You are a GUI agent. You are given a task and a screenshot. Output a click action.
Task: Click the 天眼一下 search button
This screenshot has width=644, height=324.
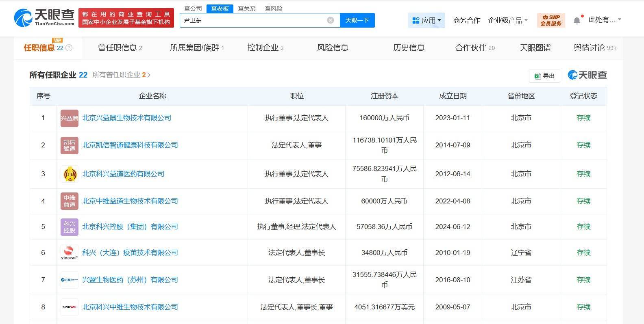(357, 20)
